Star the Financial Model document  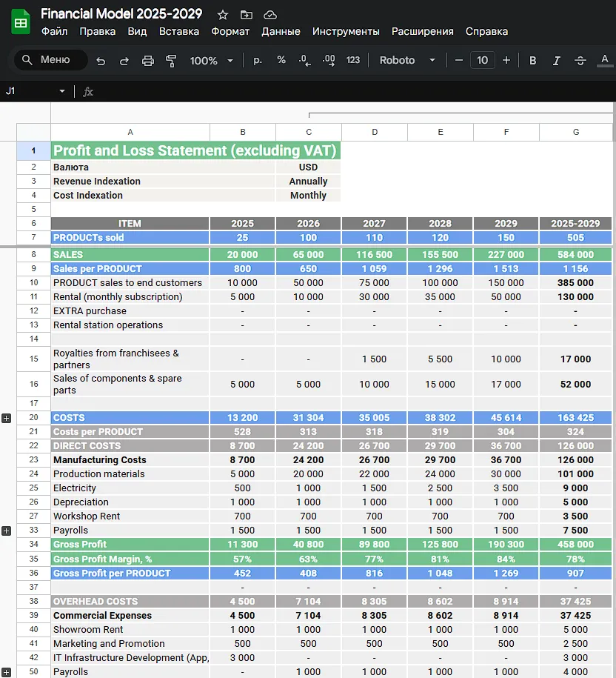222,15
